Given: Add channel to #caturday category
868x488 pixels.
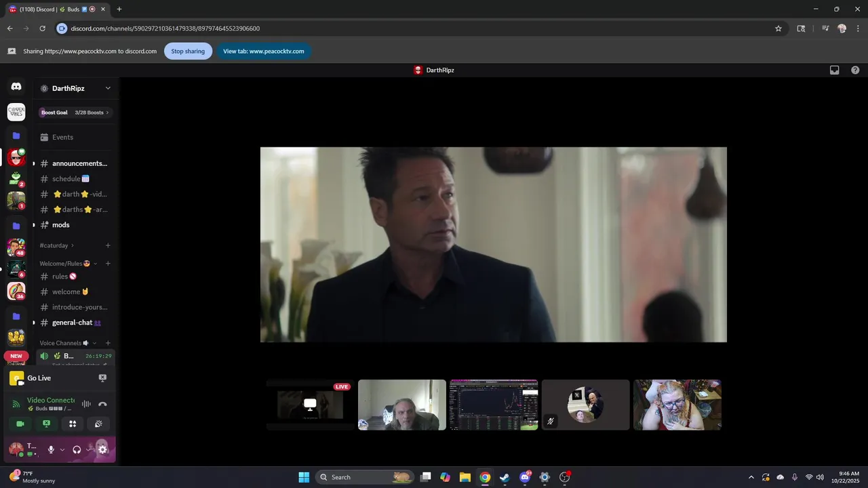Looking at the screenshot, I should (x=108, y=245).
